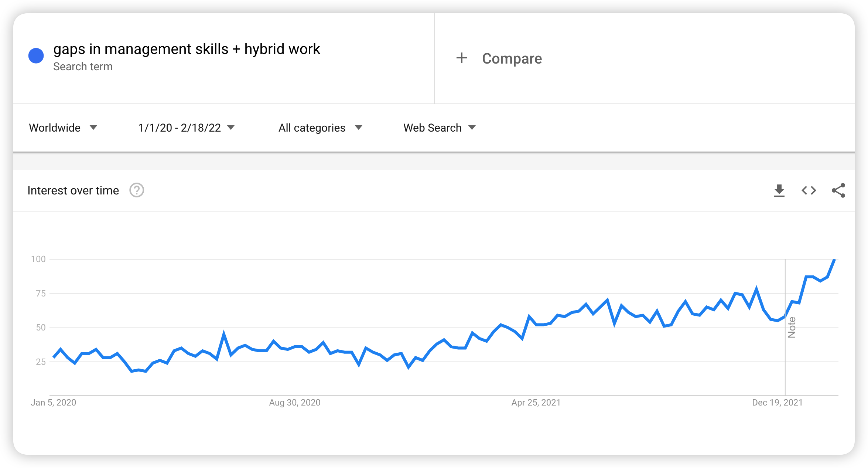This screenshot has width=868, height=468.
Task: Click the Interest over time heading
Action: 73,191
